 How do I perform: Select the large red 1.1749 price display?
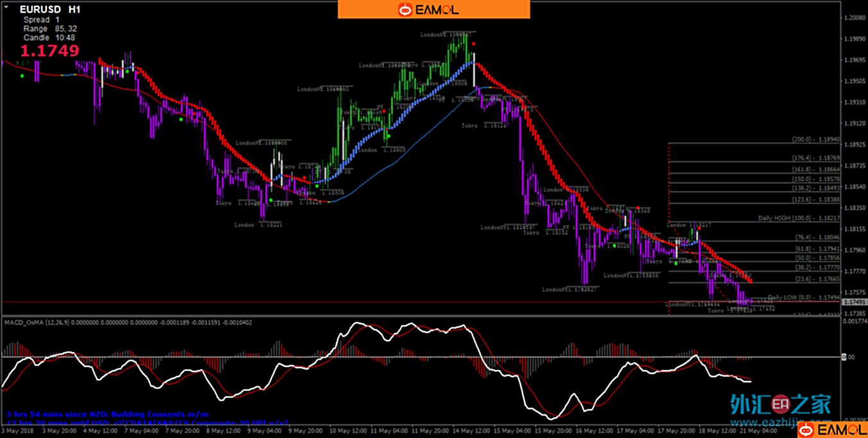tap(50, 51)
